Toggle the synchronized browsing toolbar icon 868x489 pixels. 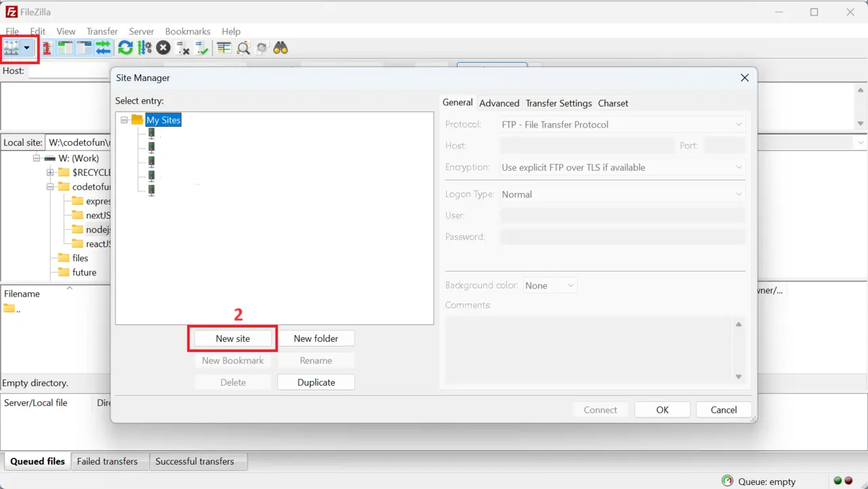(x=262, y=48)
